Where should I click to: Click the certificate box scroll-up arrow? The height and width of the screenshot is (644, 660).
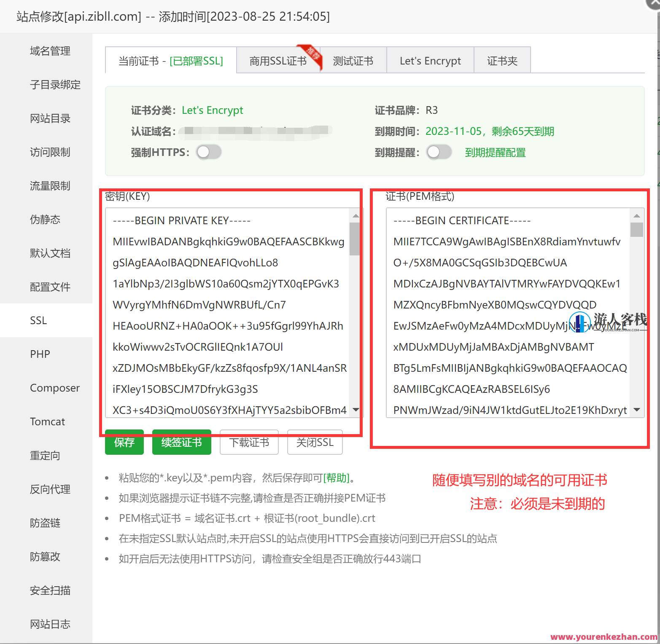(x=637, y=216)
